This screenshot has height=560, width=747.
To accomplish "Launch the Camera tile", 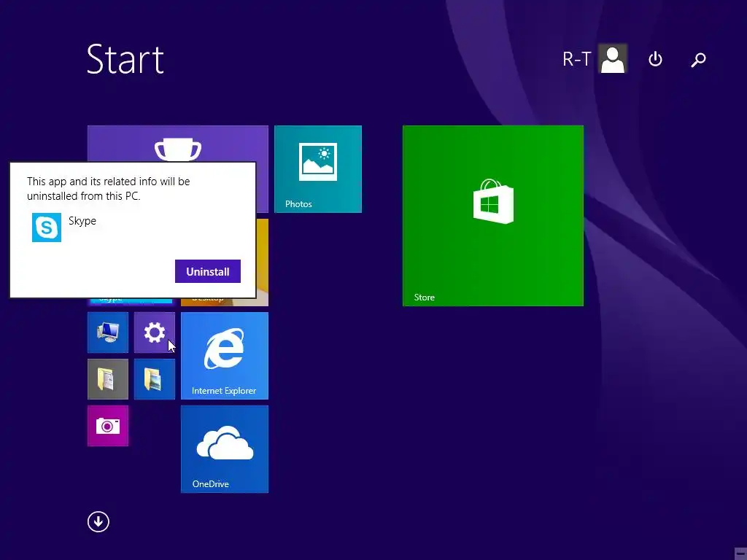I will point(108,426).
